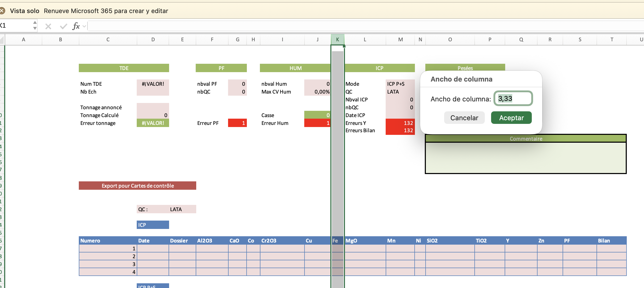644x288 pixels.
Task: Click the red Erreur PF cell
Action: pyautogui.click(x=237, y=123)
